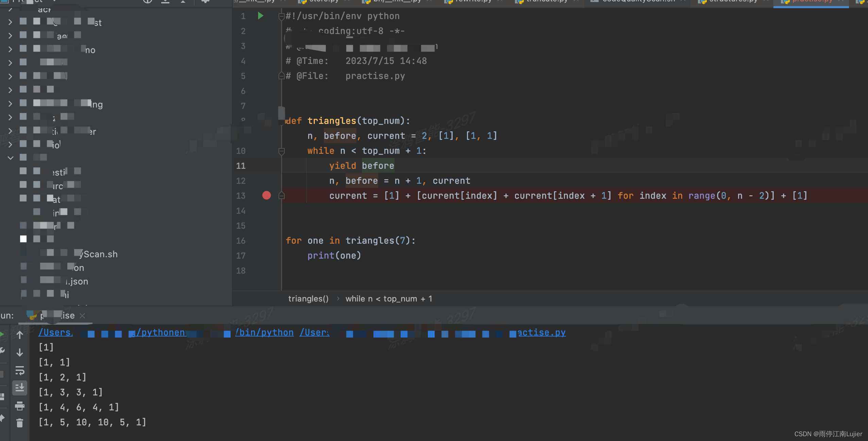868x441 pixels.
Task: Click 'n, before = n + 1, current' line
Action: click(x=400, y=181)
